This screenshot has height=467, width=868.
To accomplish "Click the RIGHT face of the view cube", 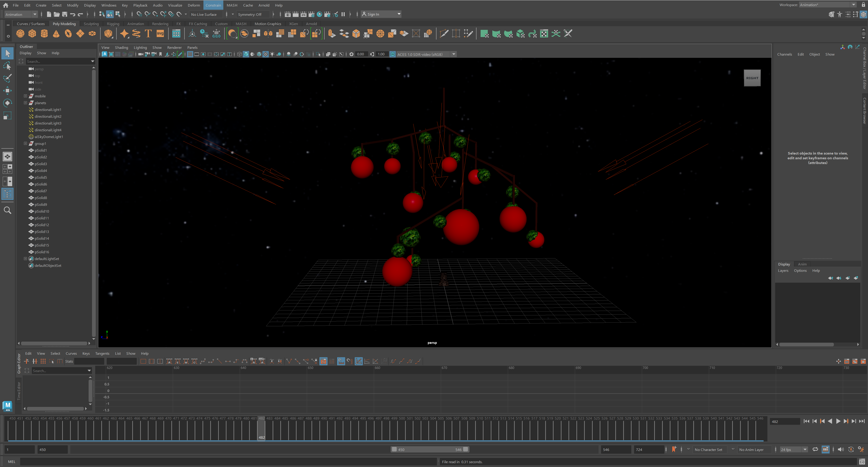I will [752, 78].
